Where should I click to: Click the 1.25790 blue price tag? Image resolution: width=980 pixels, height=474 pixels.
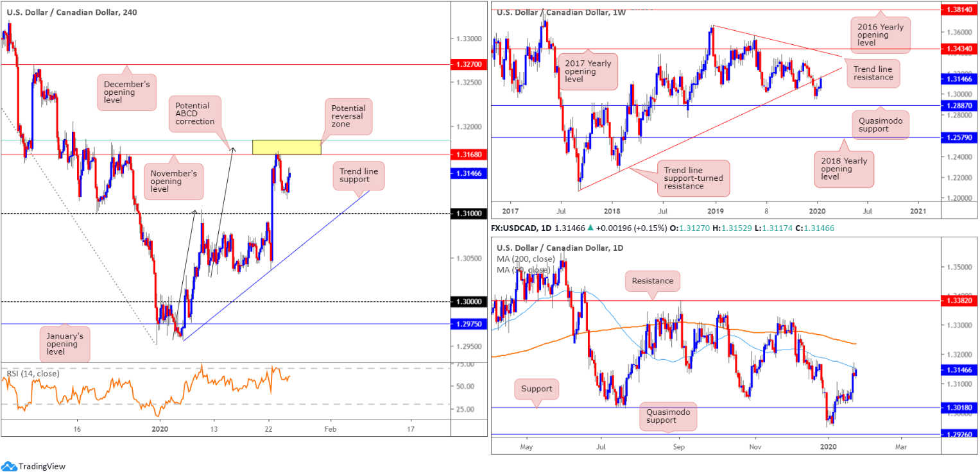pos(959,137)
